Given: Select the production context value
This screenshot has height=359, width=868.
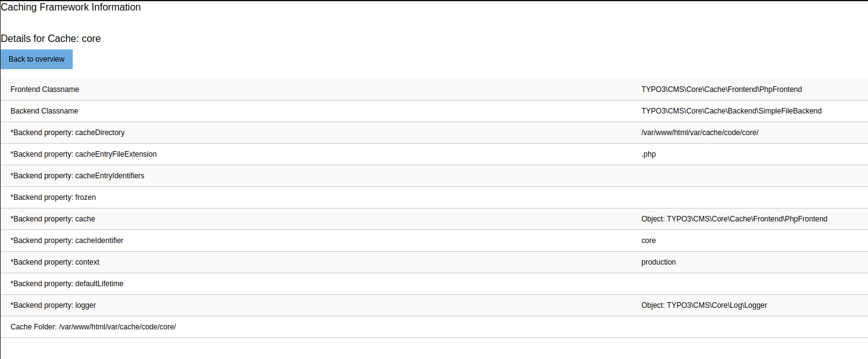Looking at the screenshot, I should click(659, 262).
